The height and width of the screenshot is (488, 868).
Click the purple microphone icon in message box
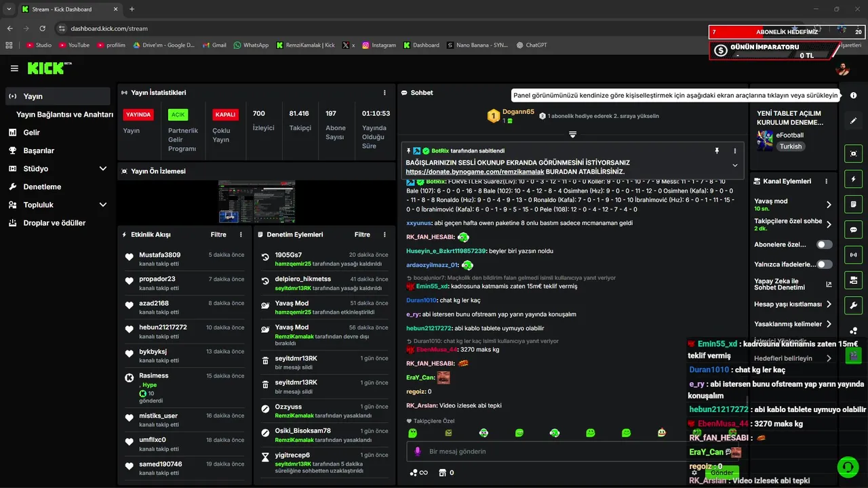point(418,451)
